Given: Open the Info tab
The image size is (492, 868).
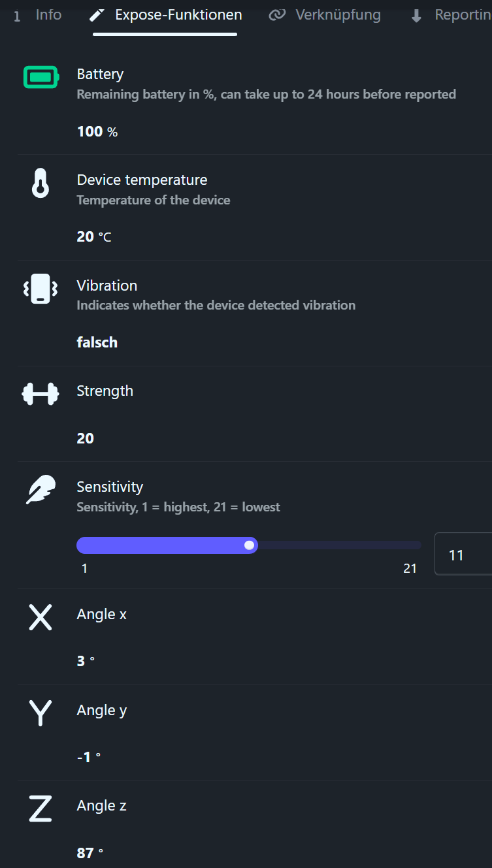Looking at the screenshot, I should [x=48, y=15].
